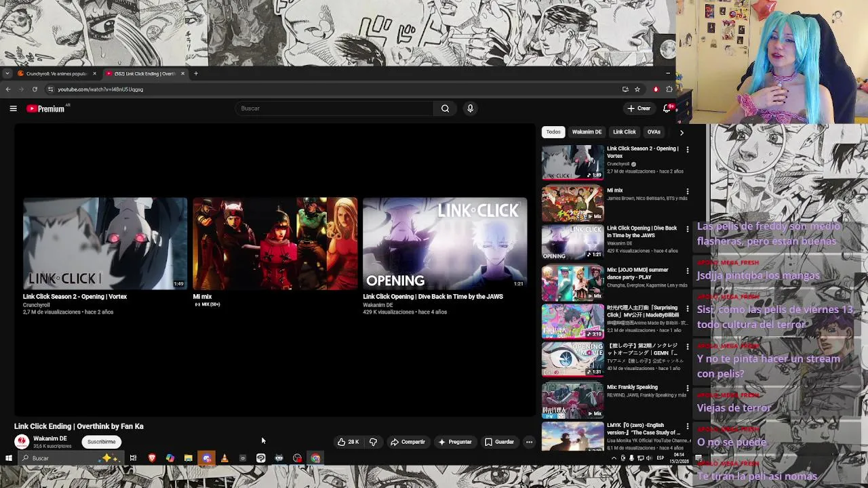868x488 pixels.
Task: Close the Crunchyroll browser tab
Action: click(94, 73)
